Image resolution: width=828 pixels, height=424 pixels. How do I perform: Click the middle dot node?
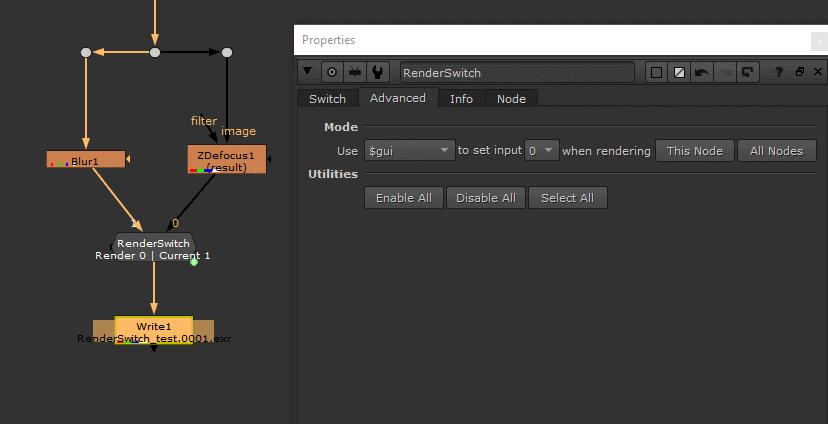click(x=155, y=52)
